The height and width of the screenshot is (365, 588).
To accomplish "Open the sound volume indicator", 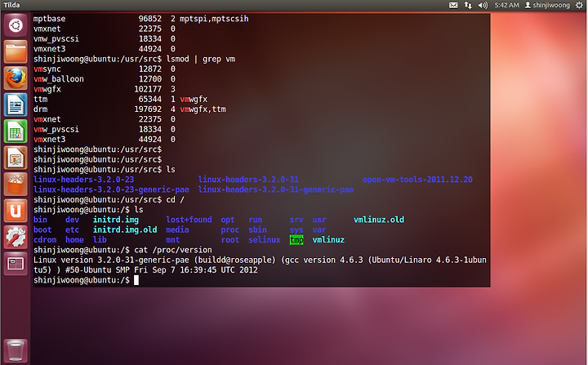I will tap(483, 5).
